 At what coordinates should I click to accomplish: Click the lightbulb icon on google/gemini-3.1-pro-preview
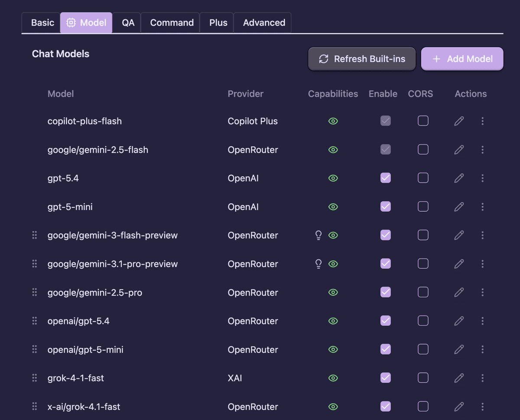(318, 264)
